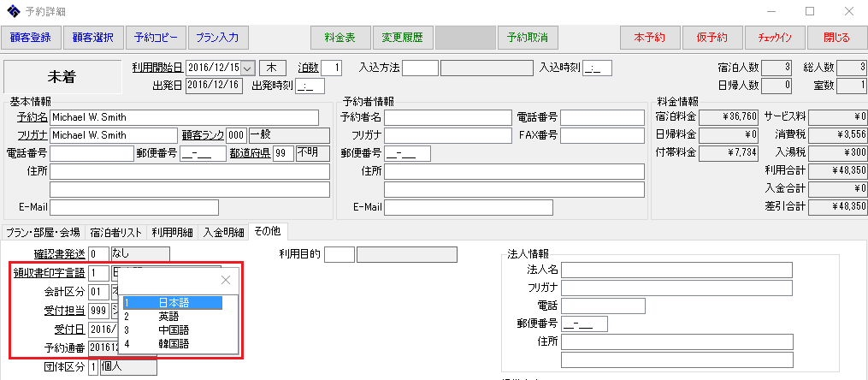
Task: Click the 顧客選択 button
Action: click(93, 38)
